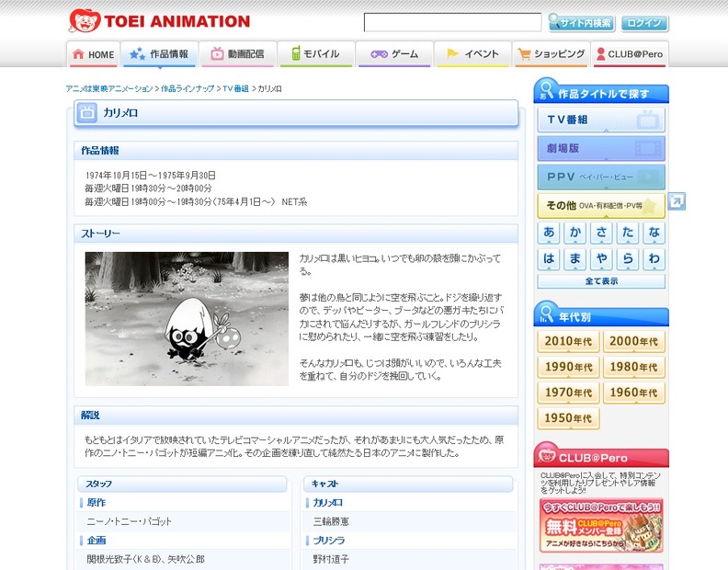Browse works from 1990年代
The width and height of the screenshot is (728, 570).
click(x=569, y=367)
